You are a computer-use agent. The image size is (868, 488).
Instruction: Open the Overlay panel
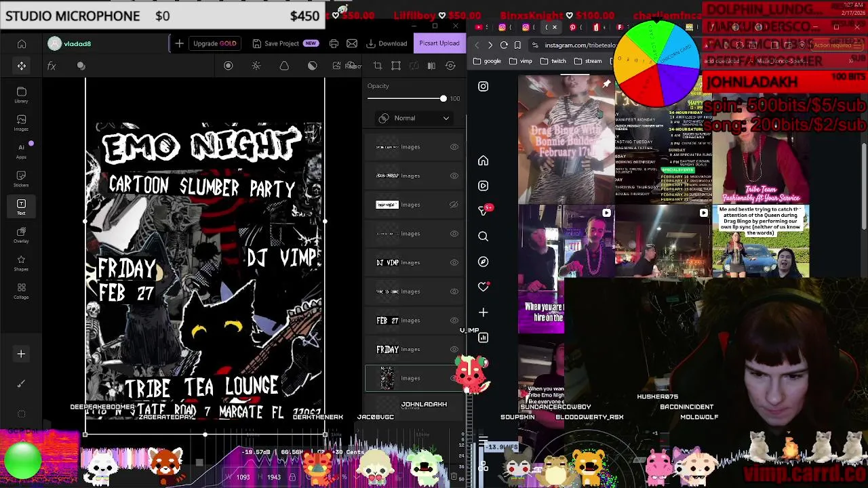22,235
